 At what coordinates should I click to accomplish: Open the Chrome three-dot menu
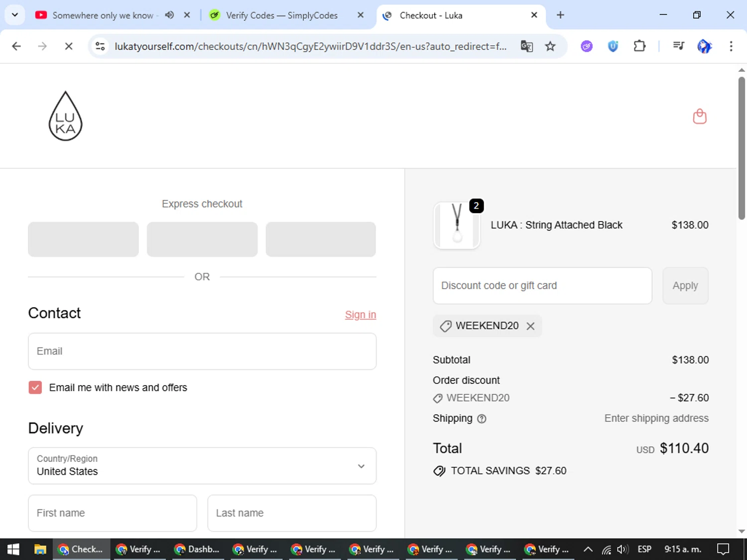(x=731, y=46)
